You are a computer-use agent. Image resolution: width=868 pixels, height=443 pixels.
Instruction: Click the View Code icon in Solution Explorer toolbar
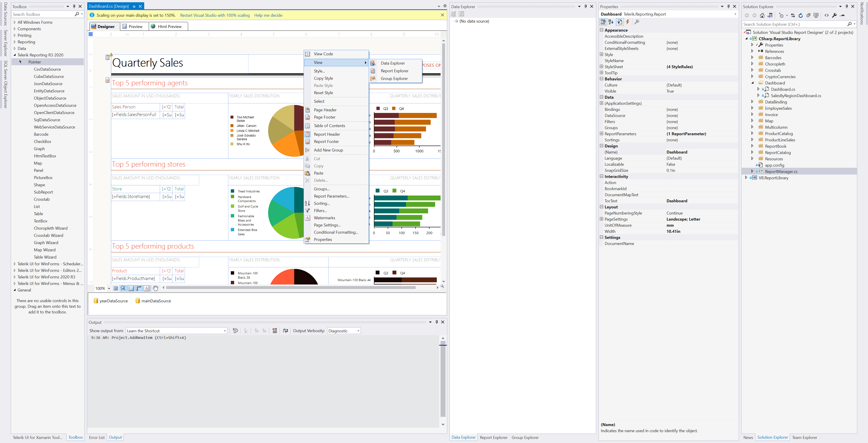point(827,16)
